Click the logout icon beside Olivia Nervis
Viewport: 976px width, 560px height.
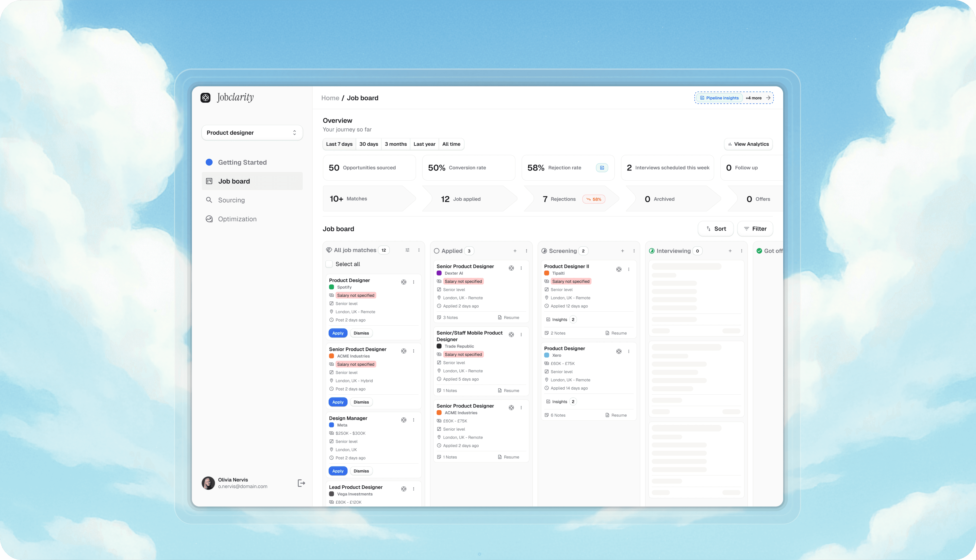pyautogui.click(x=301, y=483)
